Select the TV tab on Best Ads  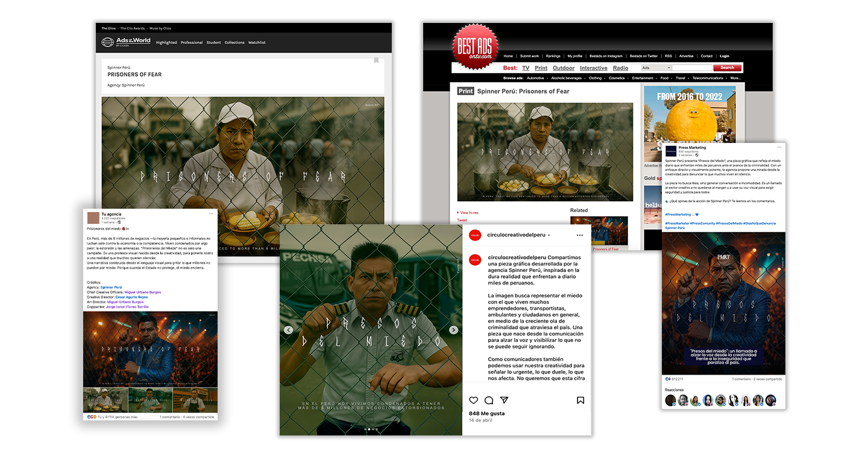pyautogui.click(x=526, y=68)
